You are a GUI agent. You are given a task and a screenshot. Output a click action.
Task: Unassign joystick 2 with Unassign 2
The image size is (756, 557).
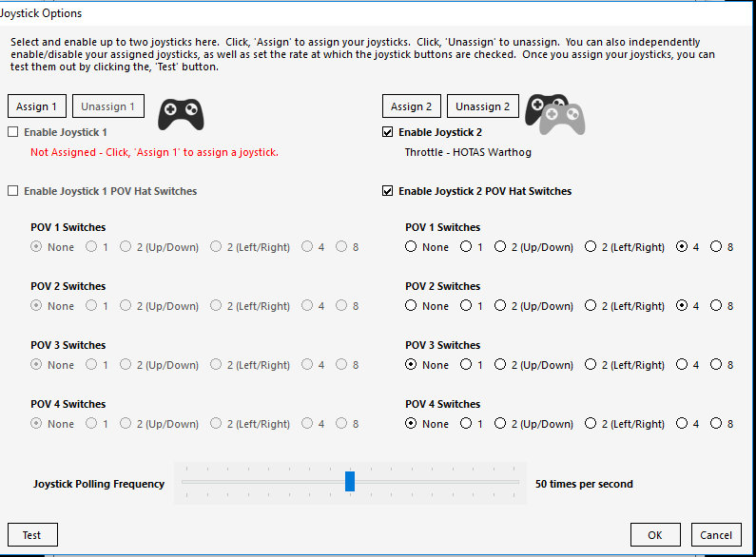tap(483, 106)
